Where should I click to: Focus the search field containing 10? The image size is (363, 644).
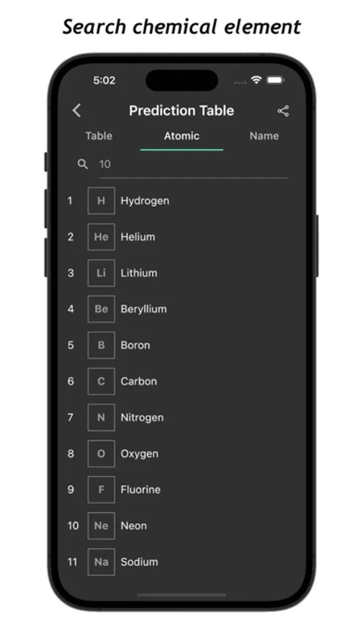[193, 165]
